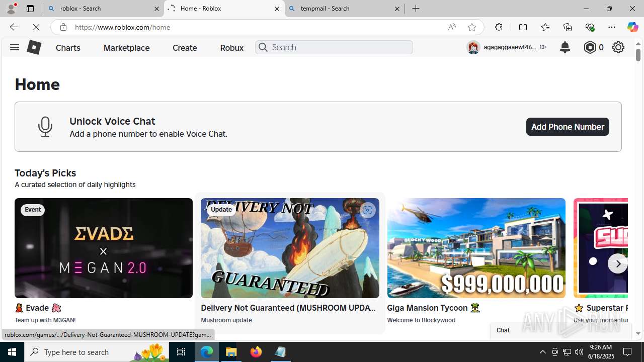Open the Giga Mansion Tycoon title link
The height and width of the screenshot is (362, 644).
tap(434, 308)
